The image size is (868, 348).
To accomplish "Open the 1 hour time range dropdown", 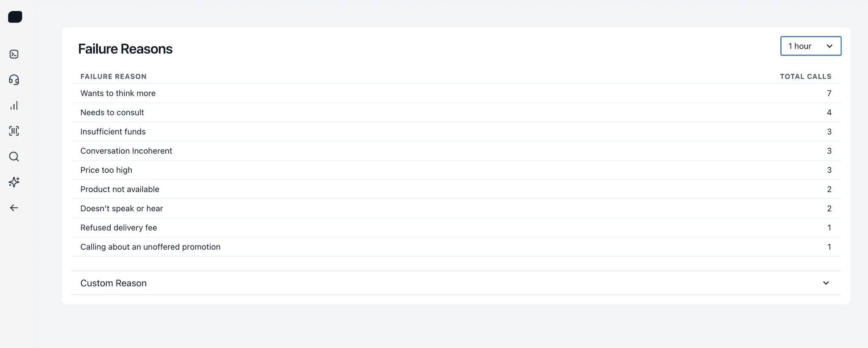I will (810, 46).
